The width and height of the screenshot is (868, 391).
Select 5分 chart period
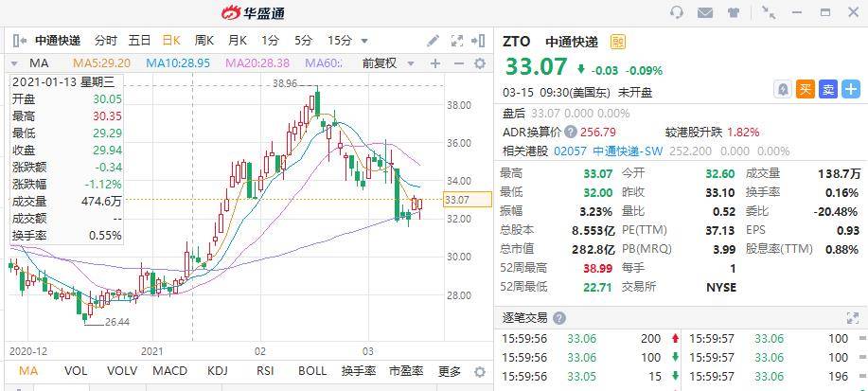pos(303,41)
